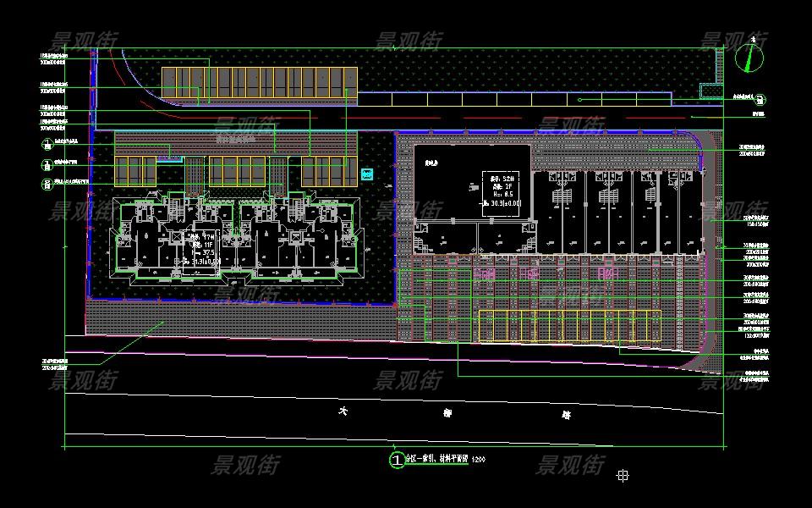The width and height of the screenshot is (812, 508).
Task: Select the yellow parking row in lower-right plaza
Action: point(568,326)
